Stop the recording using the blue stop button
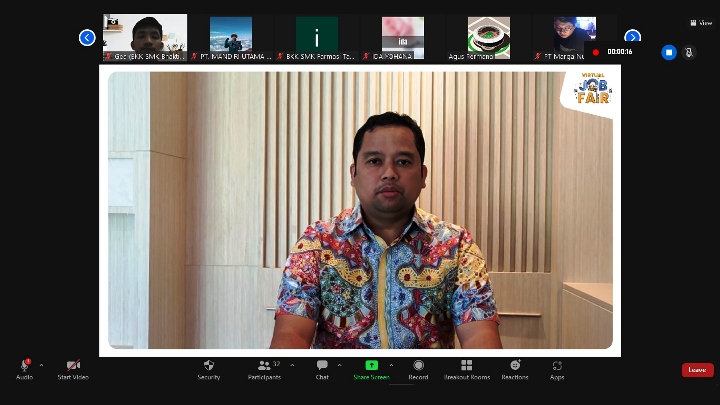The image size is (720, 405). click(x=669, y=52)
